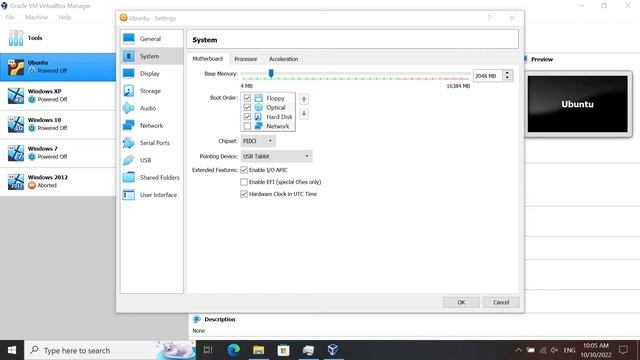
Task: Click the volume icon in system tray
Action: click(x=554, y=350)
